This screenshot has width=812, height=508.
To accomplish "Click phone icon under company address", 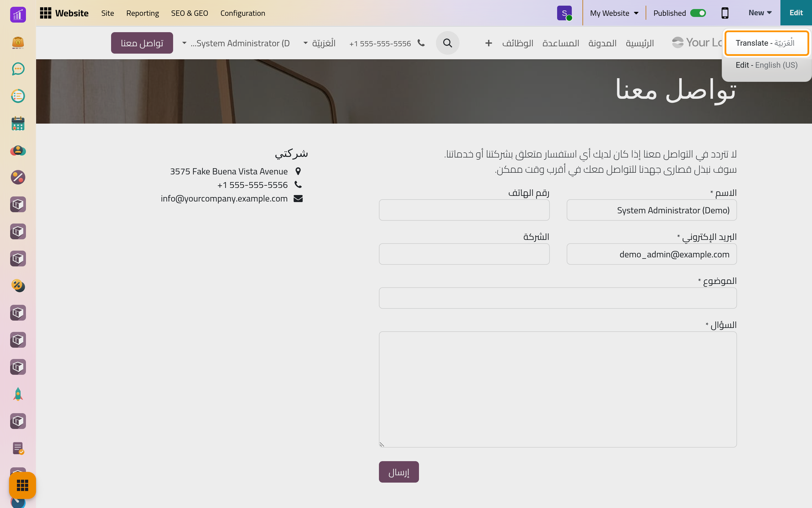I will 298,185.
